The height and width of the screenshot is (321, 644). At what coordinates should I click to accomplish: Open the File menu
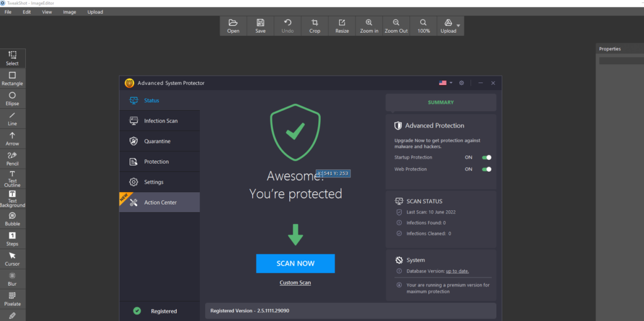pyautogui.click(x=8, y=12)
